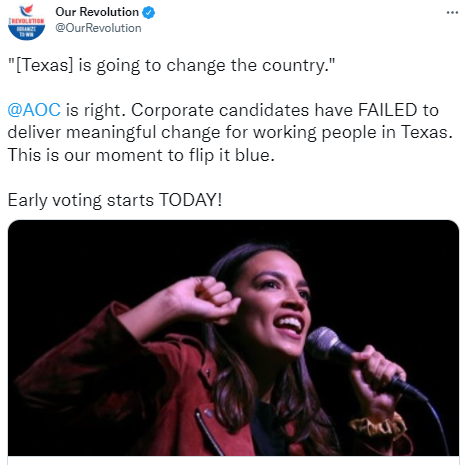The image size is (469, 465).
Task: Click the quoted Texas sentence
Action: [171, 65]
